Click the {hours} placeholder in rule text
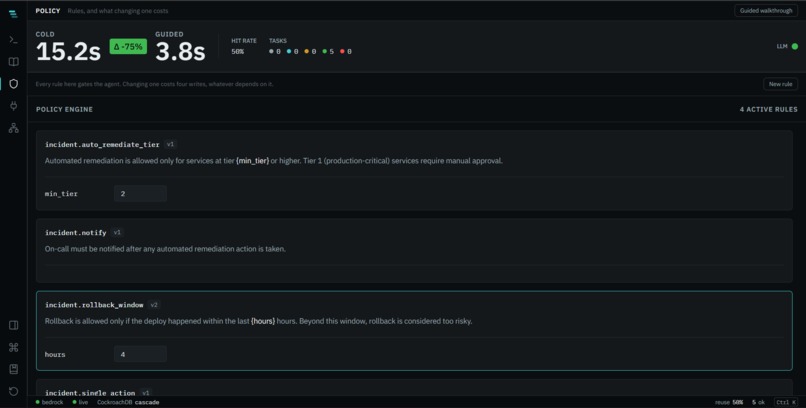Screen dimensions: 806x408 pyautogui.click(x=263, y=321)
